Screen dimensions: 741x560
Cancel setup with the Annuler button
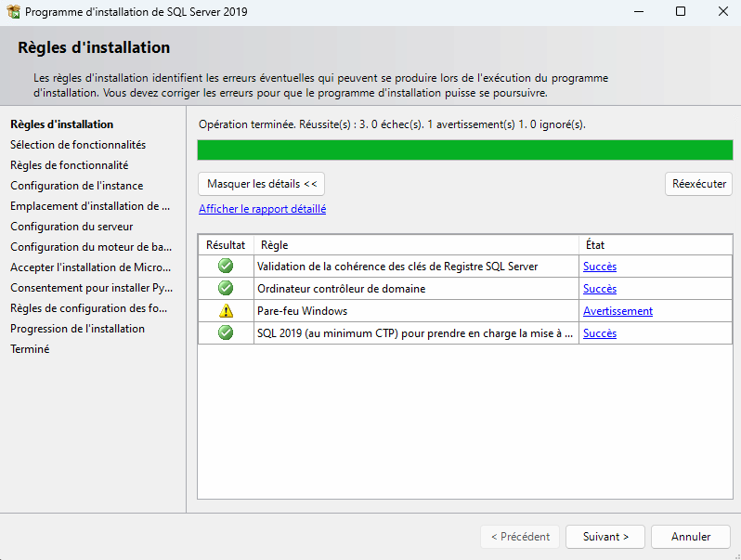point(691,537)
